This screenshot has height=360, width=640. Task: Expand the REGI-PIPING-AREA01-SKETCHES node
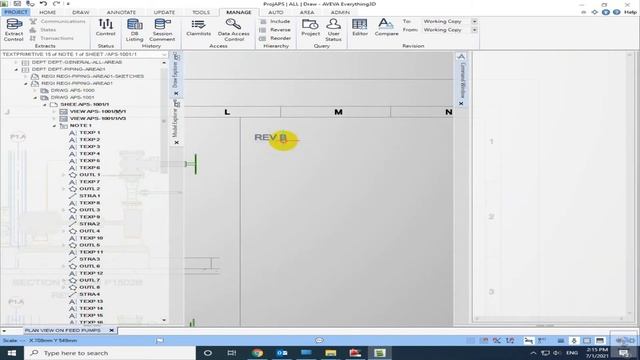pos(26,76)
